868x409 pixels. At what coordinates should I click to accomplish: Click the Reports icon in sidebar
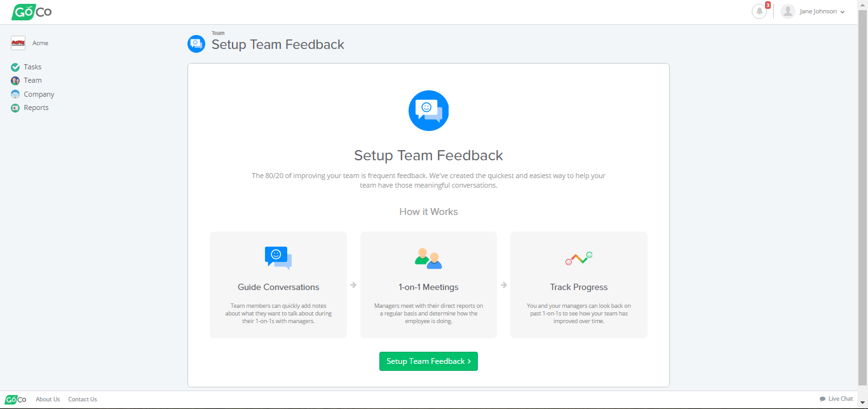pos(15,108)
